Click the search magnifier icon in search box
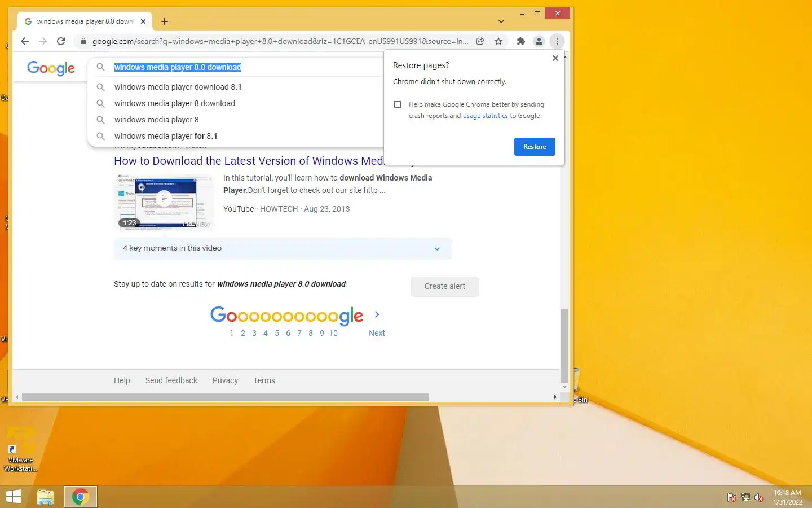Screen dimensions: 812x508 pos(101,67)
